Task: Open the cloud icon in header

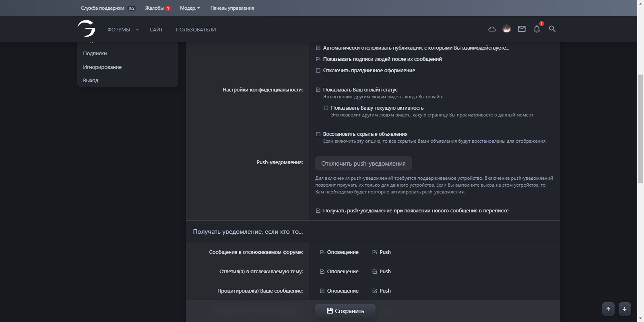Action: [x=492, y=29]
